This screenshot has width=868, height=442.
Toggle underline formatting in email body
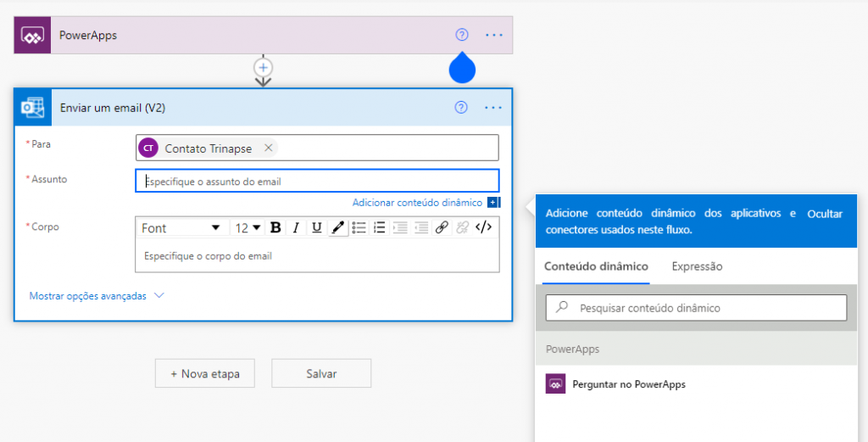316,227
